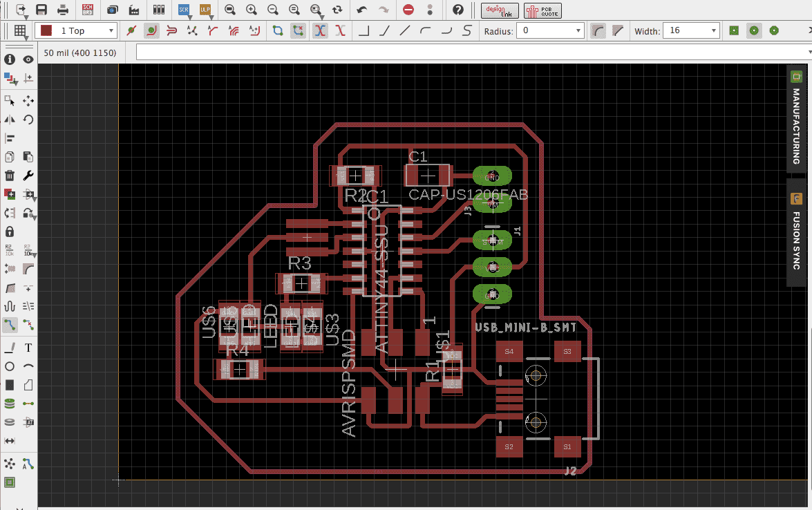812x510 pixels.
Task: Open the Width dropdown set to 16
Action: (714, 31)
